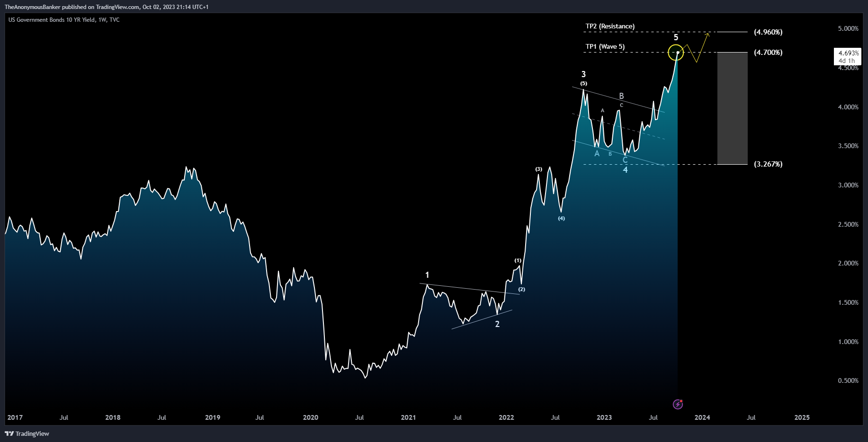868x442 pixels.
Task: Click the current price tag 4.693%
Action: 848,56
